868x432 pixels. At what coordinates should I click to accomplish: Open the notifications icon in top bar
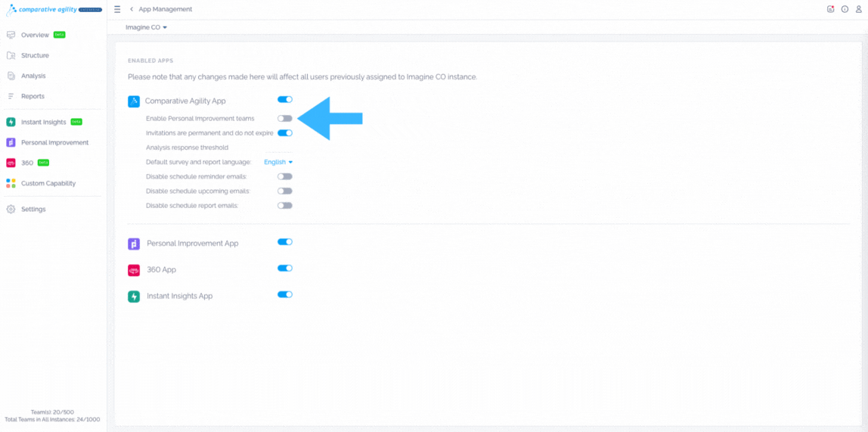[831, 9]
